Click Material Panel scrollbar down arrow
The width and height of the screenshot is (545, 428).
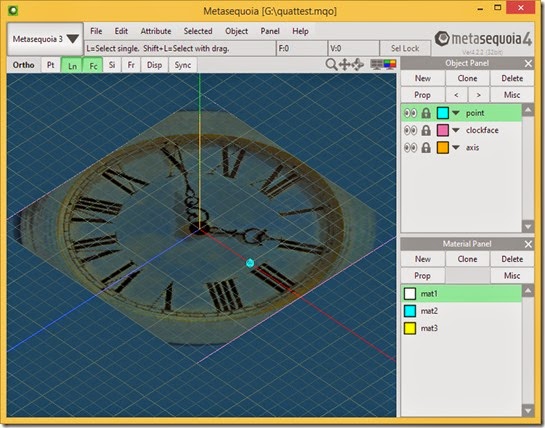coord(528,410)
